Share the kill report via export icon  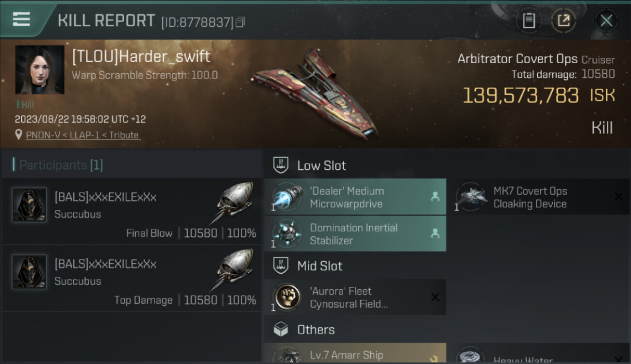tap(564, 20)
